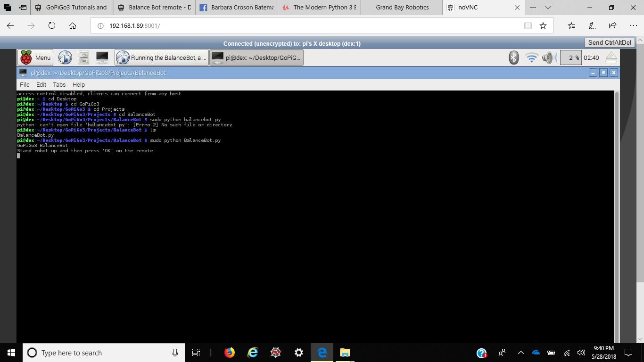The image size is (644, 362).
Task: Launch Internet Explorer from the taskbar
Action: pos(253,353)
